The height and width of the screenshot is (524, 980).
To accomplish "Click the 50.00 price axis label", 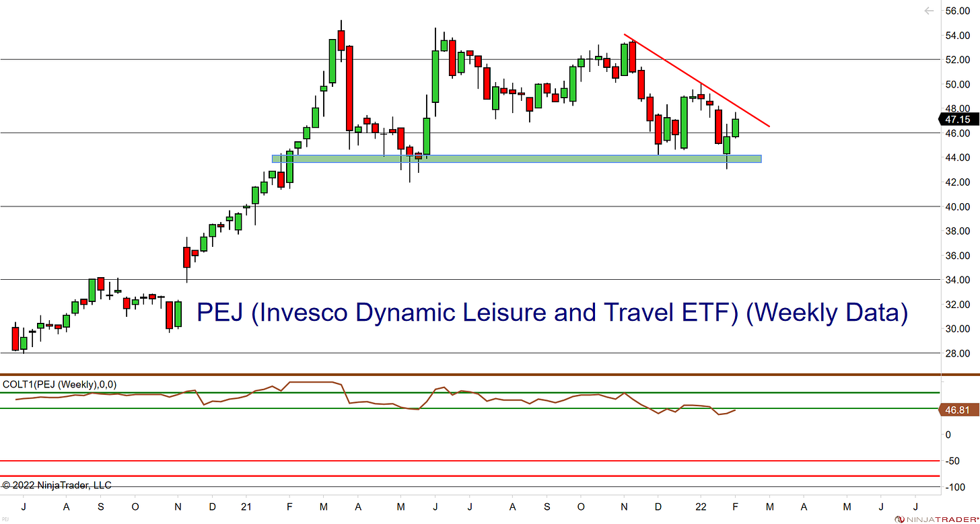I will coord(958,84).
